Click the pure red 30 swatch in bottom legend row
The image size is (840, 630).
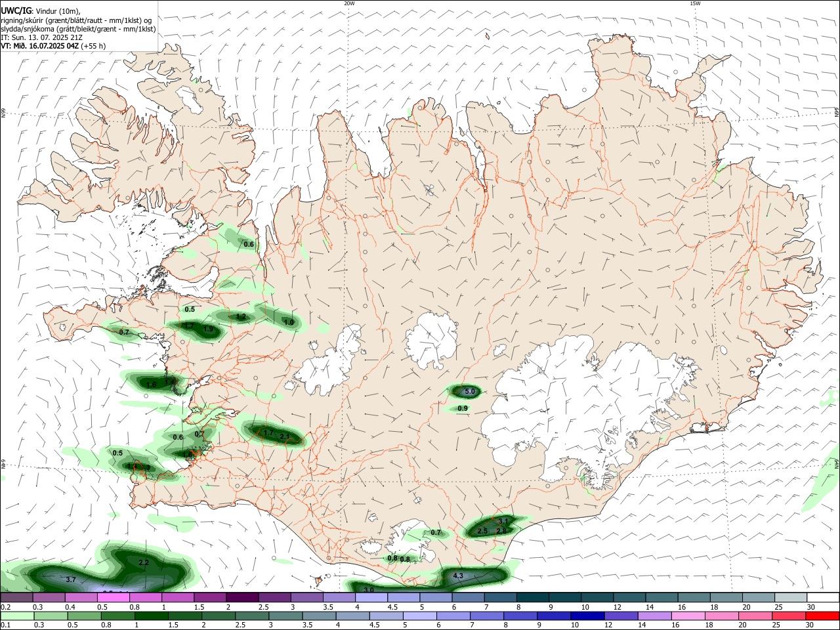click(822, 616)
